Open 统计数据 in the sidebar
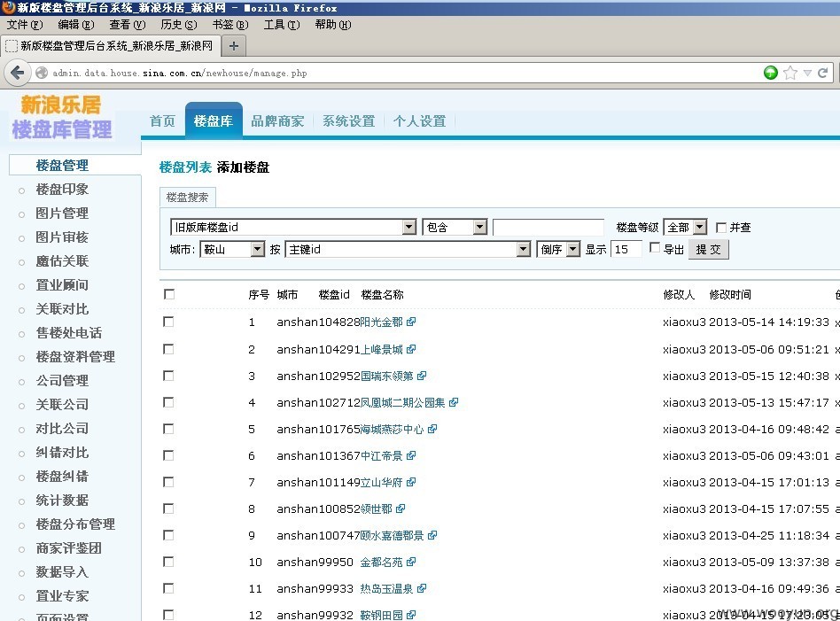Screen dimensions: 840x621 pos(62,501)
